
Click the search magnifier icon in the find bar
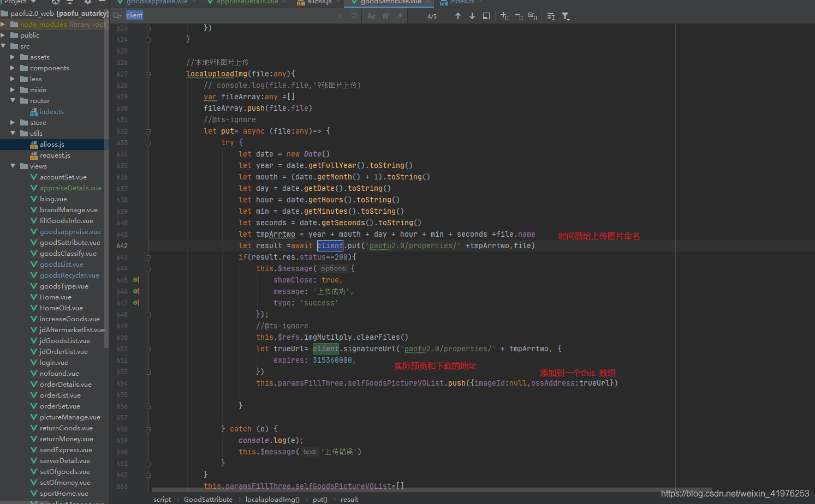[x=117, y=16]
